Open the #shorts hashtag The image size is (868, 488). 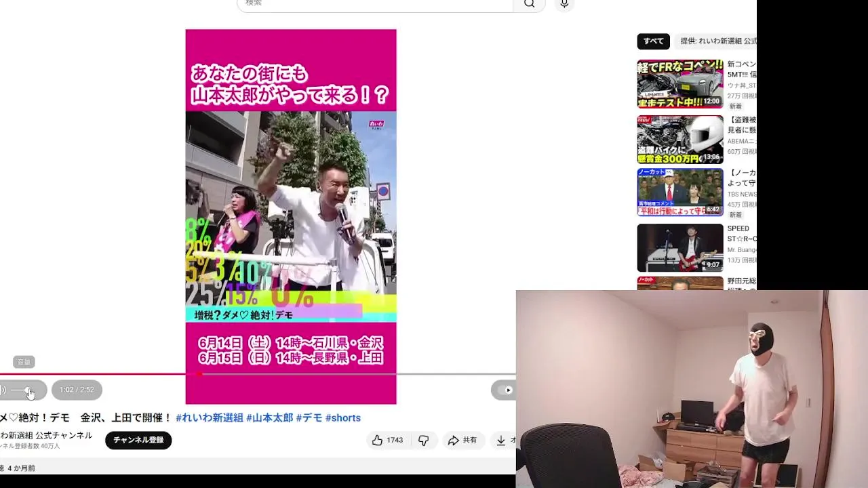point(343,418)
